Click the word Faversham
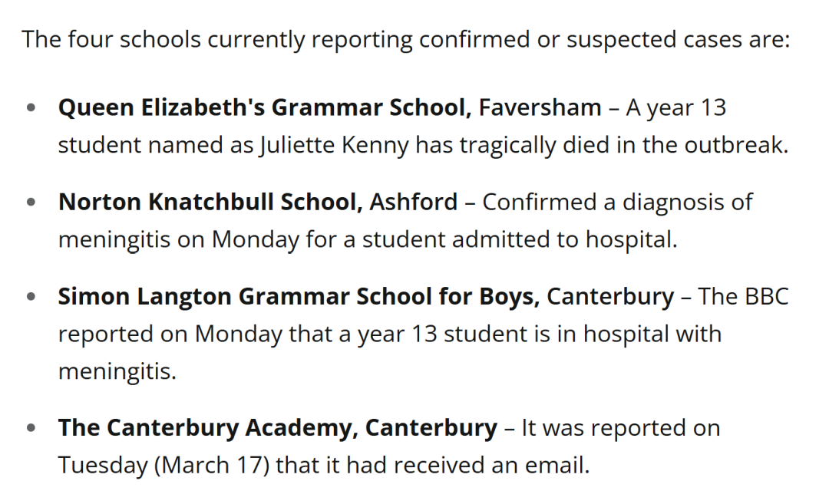The image size is (829, 504). 540,107
